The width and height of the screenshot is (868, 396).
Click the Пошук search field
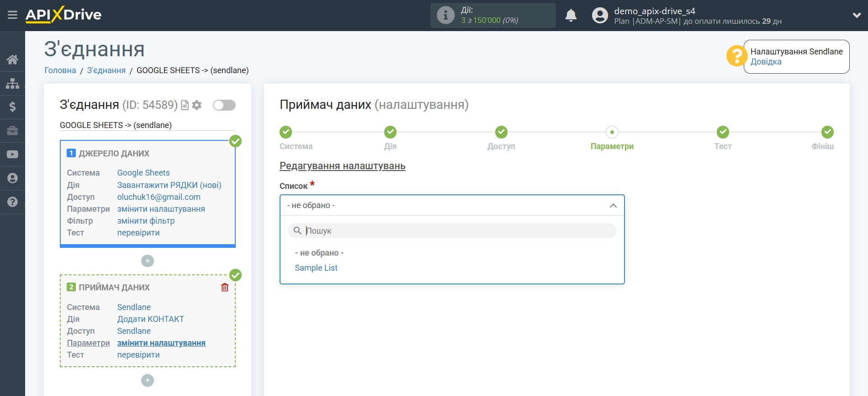(452, 231)
